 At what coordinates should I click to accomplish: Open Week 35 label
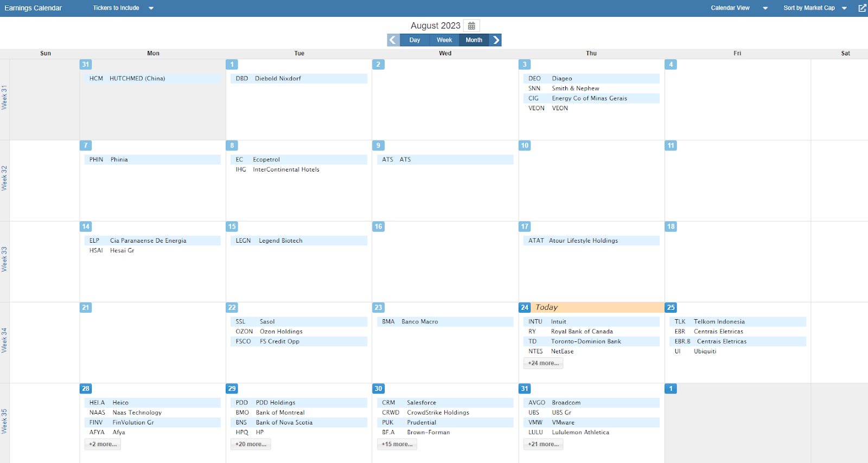pyautogui.click(x=4, y=421)
